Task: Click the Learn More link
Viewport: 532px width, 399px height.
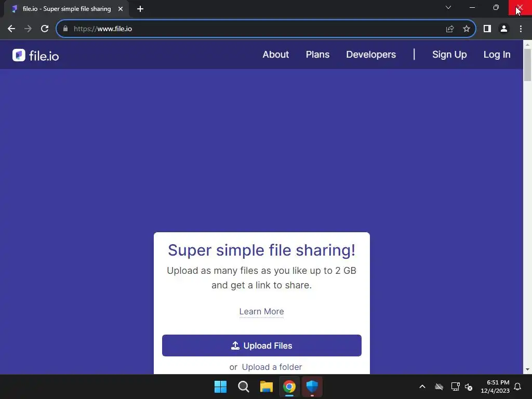Action: coord(262,312)
